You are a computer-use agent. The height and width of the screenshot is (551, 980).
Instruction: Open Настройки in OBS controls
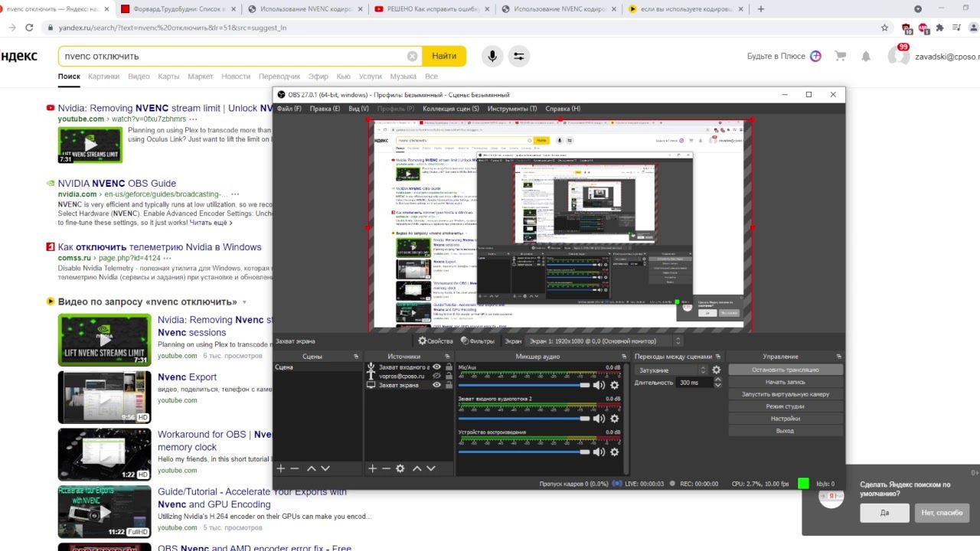[x=786, y=419]
